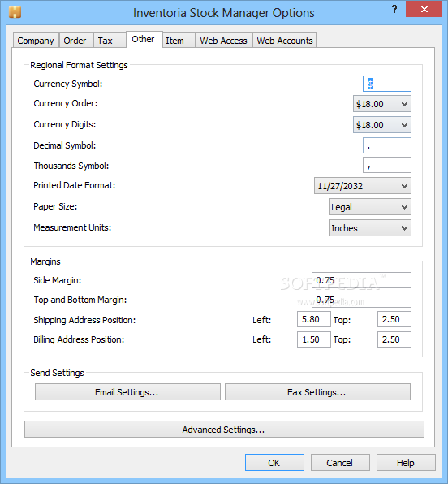Image resolution: width=448 pixels, height=484 pixels.
Task: Click the Currency Symbol input field
Action: point(387,84)
